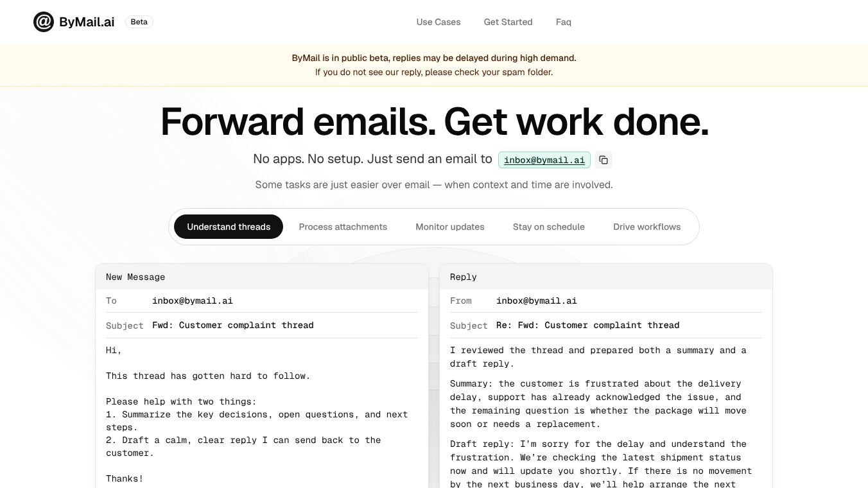
Task: Click the 'New Message' panel header
Action: coord(262,277)
